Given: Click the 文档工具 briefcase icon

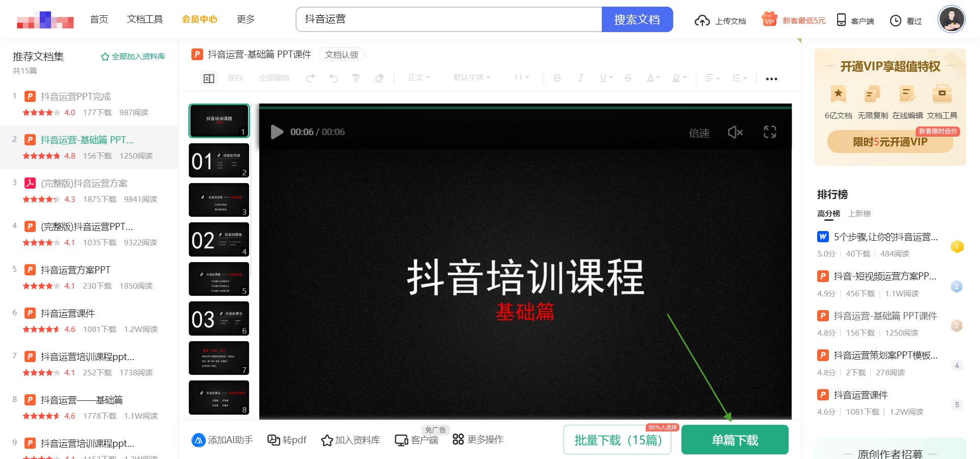Looking at the screenshot, I should [x=942, y=94].
